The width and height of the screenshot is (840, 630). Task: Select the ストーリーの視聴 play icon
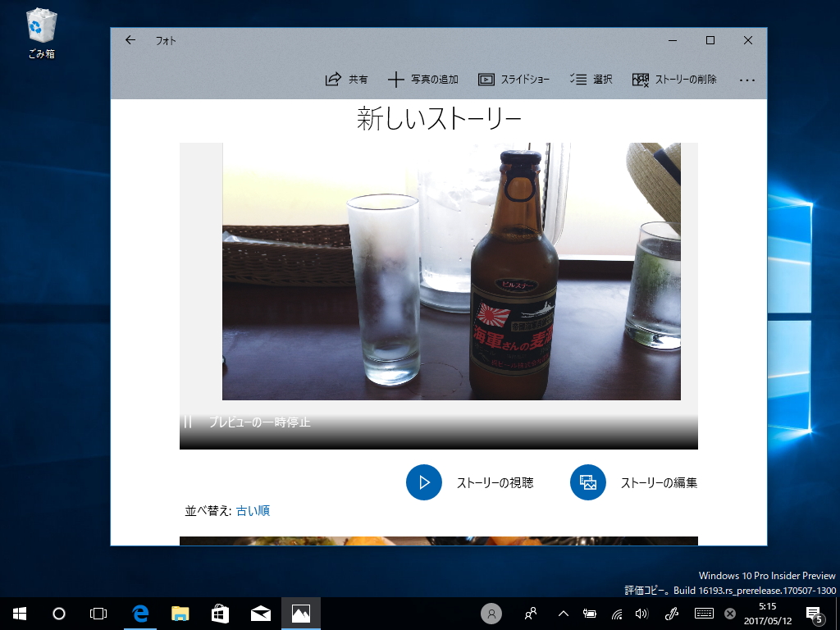(424, 482)
